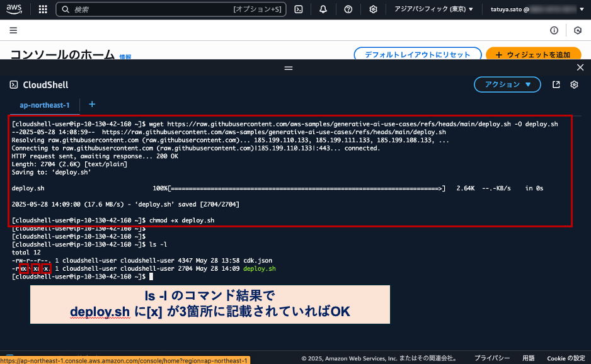Viewport: 591px width, 364px height.
Task: Focus the AWS console search field
Action: coord(171,9)
